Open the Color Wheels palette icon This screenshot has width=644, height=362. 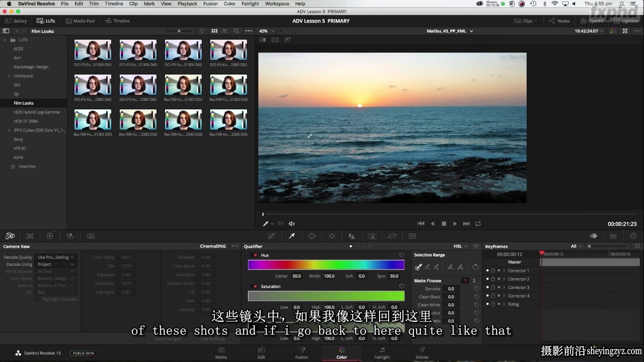[50, 236]
